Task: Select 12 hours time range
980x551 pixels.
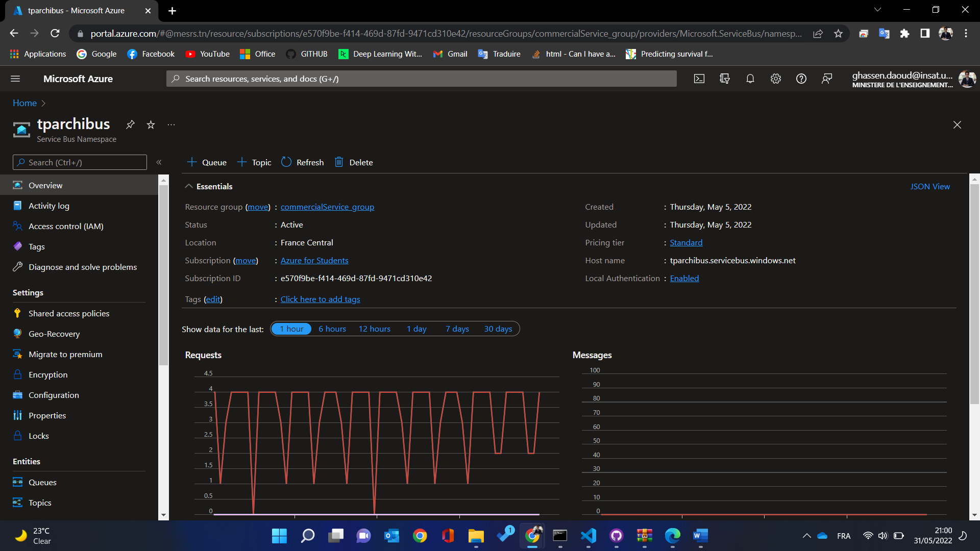Action: coord(374,329)
